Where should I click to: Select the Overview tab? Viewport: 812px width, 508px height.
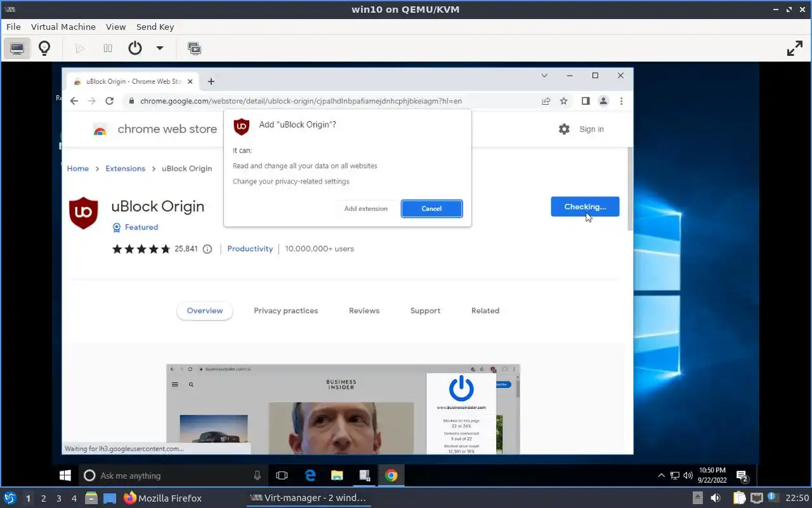205,311
